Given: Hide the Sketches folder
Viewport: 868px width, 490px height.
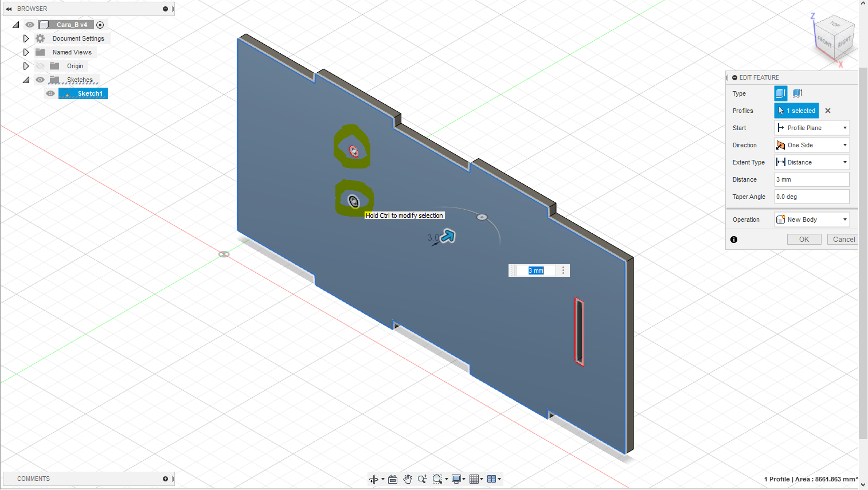Looking at the screenshot, I should [40, 80].
